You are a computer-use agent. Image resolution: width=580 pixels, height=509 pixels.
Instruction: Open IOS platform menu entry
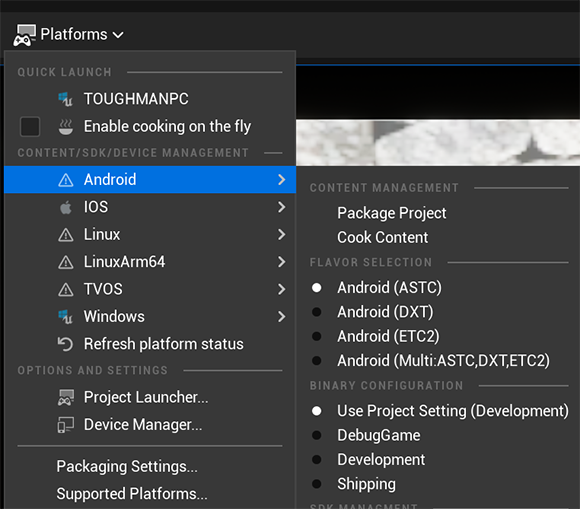pos(150,207)
